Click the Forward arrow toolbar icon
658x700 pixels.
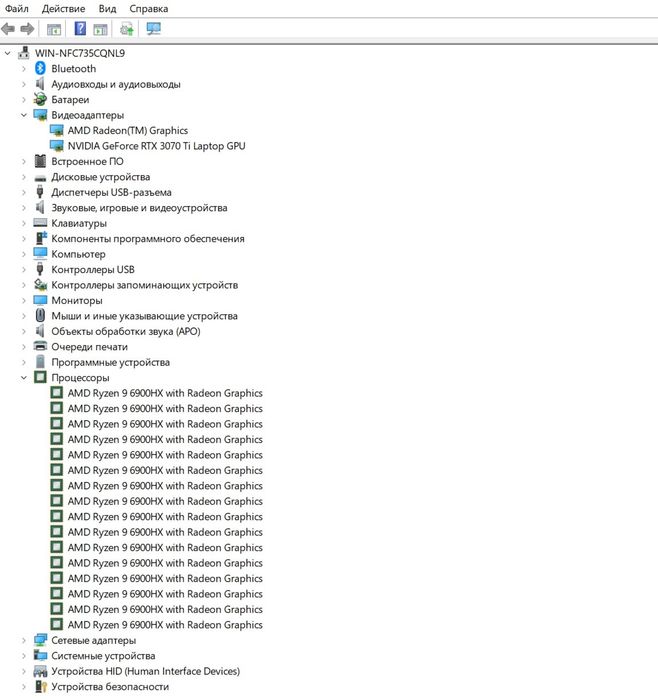pyautogui.click(x=28, y=29)
